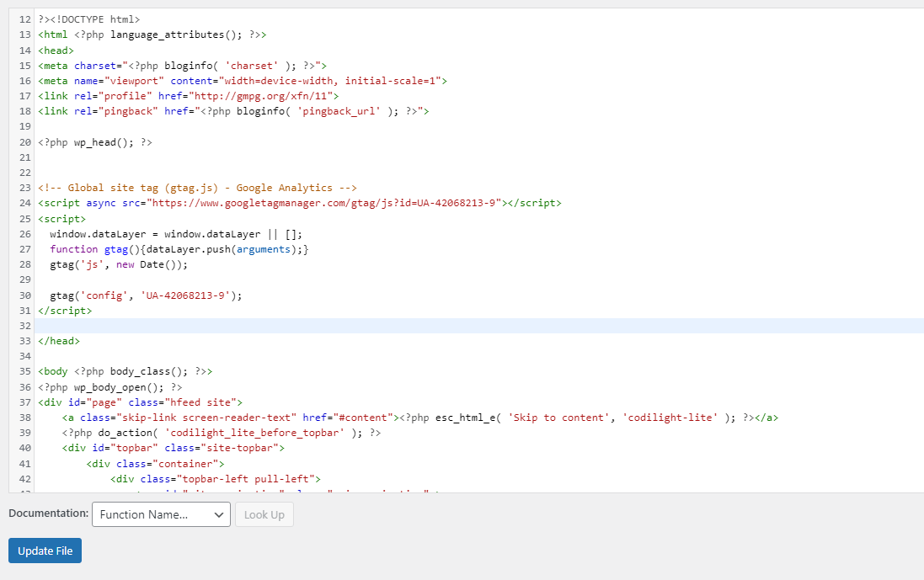Click the Documentation label
The image size is (924, 580).
coord(48,513)
